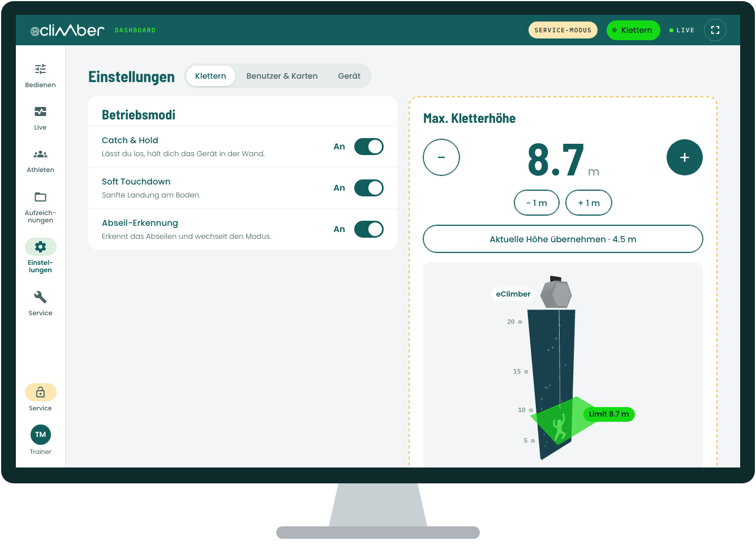Turn off Soft Touchdown switch
This screenshot has height=549, width=756.
(x=369, y=188)
